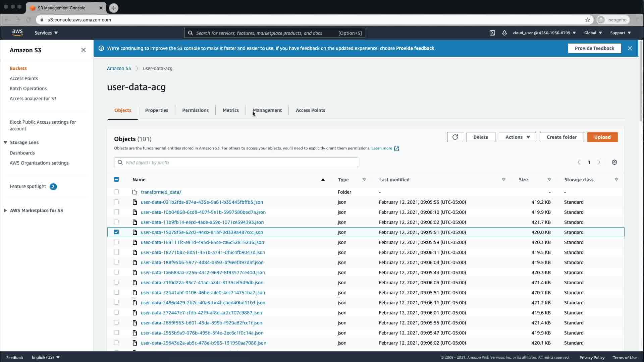This screenshot has width=644, height=362.
Task: Bookmark page with star icon
Action: (587, 20)
